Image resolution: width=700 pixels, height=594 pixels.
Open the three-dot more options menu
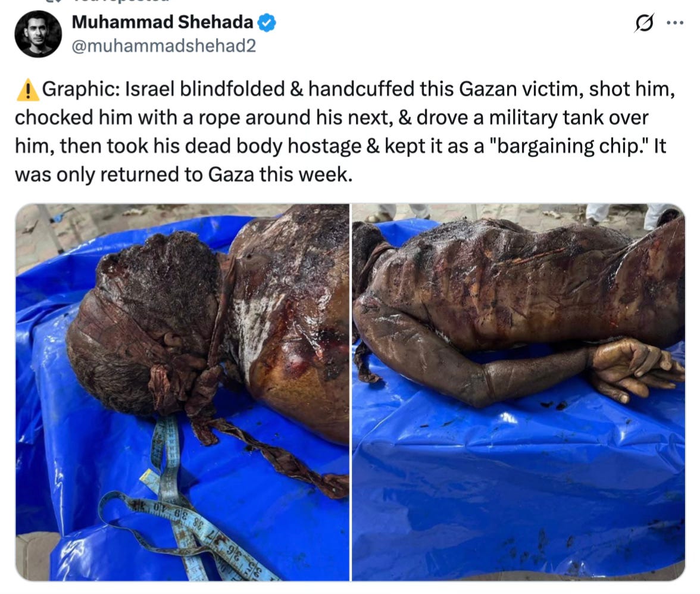(674, 23)
